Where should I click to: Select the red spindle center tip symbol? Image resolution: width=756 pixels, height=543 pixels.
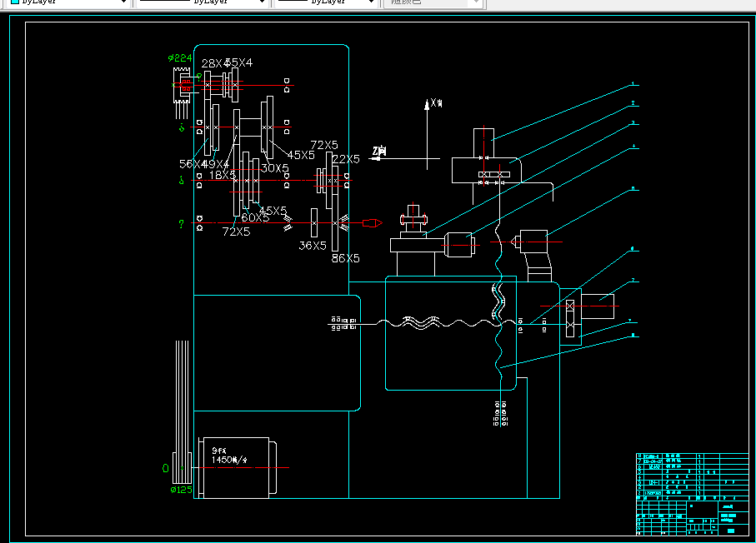coord(373,223)
